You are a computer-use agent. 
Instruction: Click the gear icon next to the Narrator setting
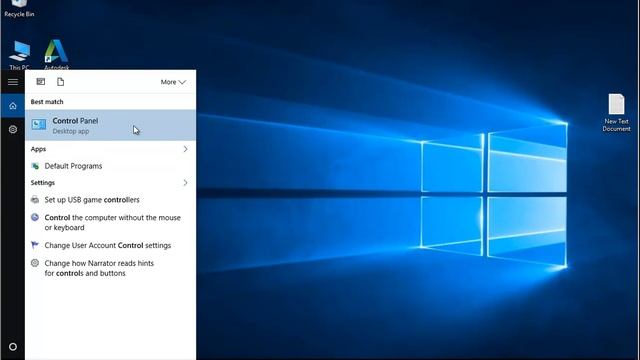click(35, 263)
